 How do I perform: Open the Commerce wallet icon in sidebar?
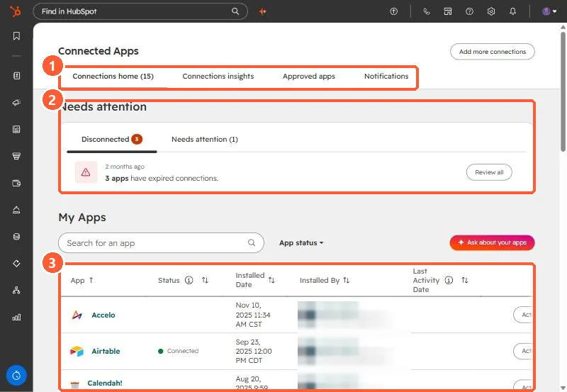16,184
